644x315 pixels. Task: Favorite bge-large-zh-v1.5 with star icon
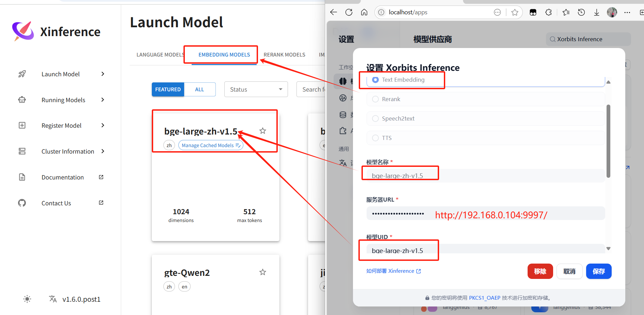(263, 131)
